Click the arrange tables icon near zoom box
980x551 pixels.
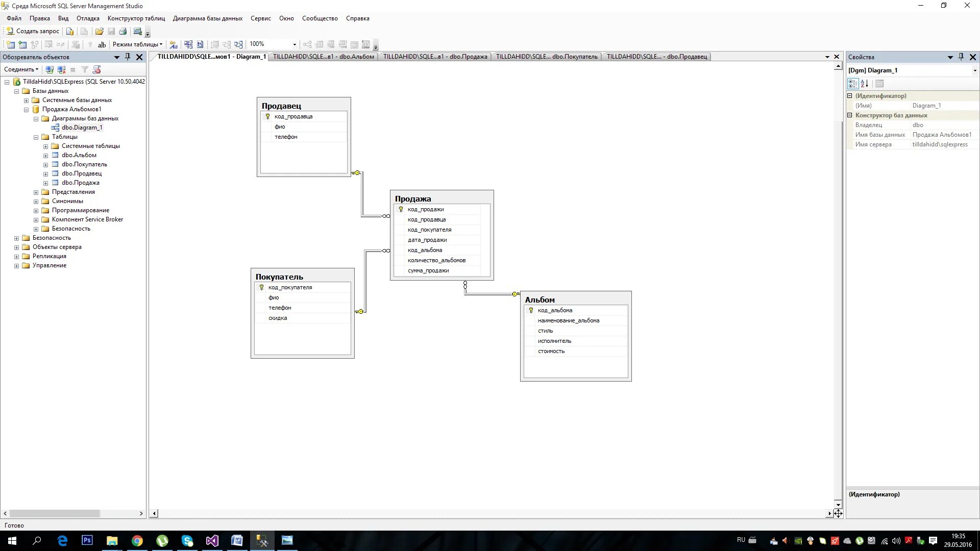(x=238, y=44)
